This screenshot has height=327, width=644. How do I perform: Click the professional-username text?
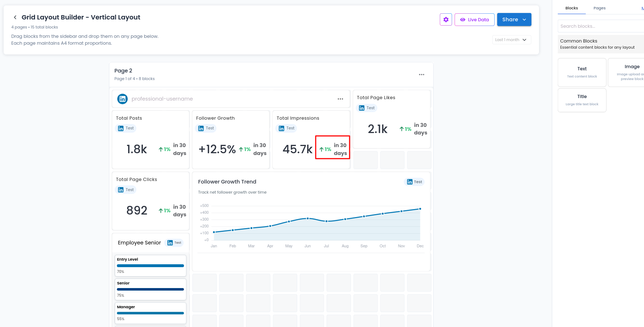click(x=162, y=99)
